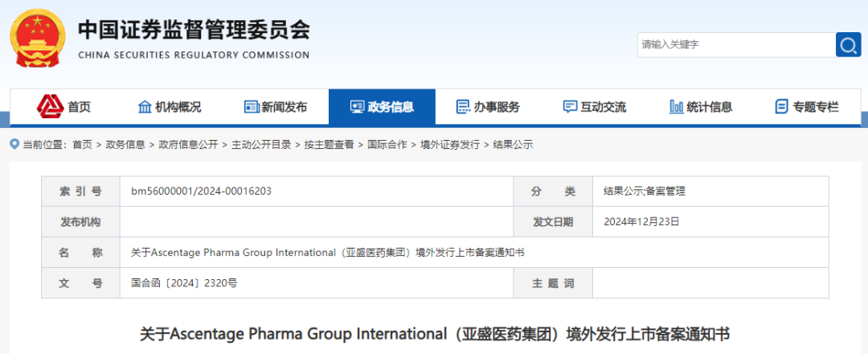Viewport: 868px width, 354px height.
Task: Go to 政府信息公开 in the breadcrumb
Action: coord(188,145)
